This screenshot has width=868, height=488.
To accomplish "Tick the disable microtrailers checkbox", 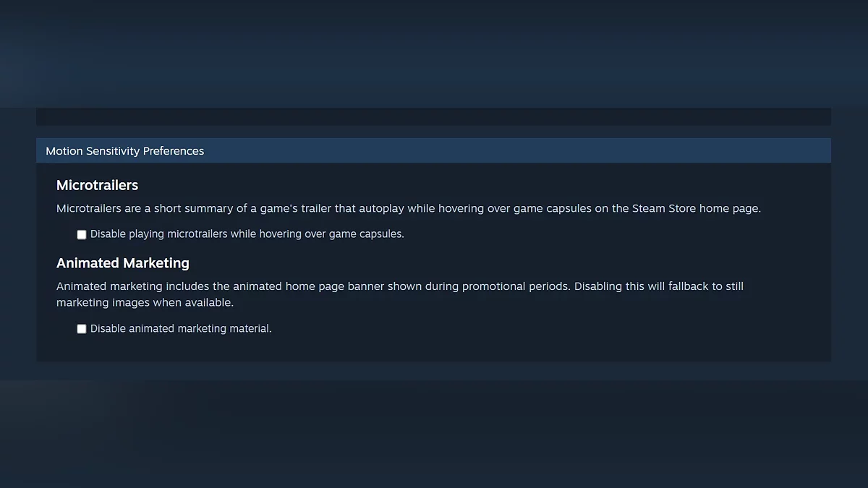I will pos(82,235).
